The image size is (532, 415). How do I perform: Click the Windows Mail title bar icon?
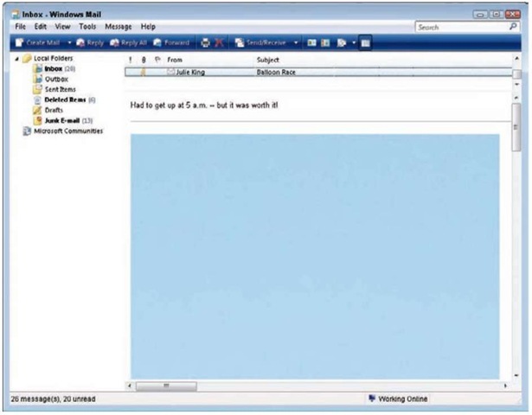tap(16, 15)
